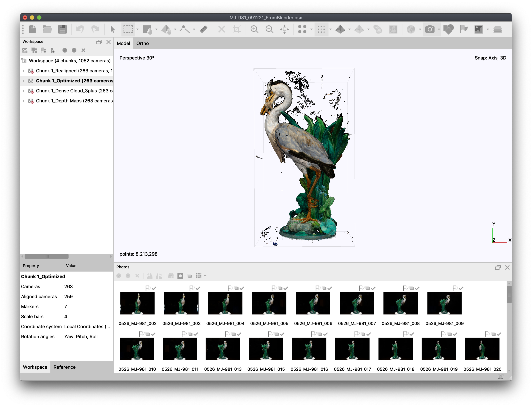Toggle Show Cameras camera button
This screenshot has height=407, width=532.
430,29
